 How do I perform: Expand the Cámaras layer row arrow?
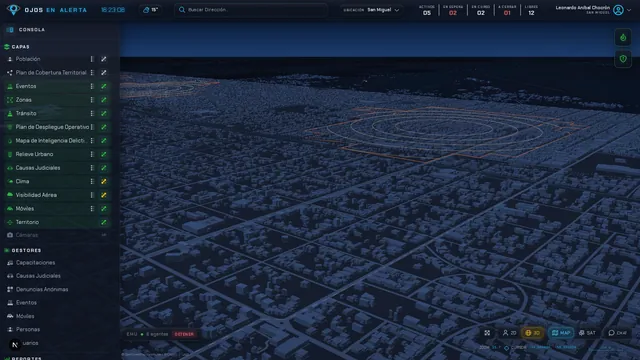point(104,235)
